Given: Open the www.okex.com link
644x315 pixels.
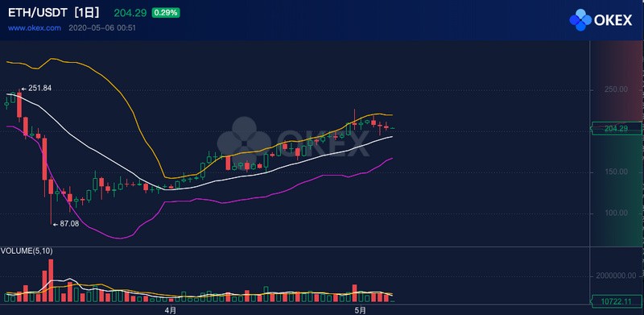Looking at the screenshot, I should pos(35,28).
